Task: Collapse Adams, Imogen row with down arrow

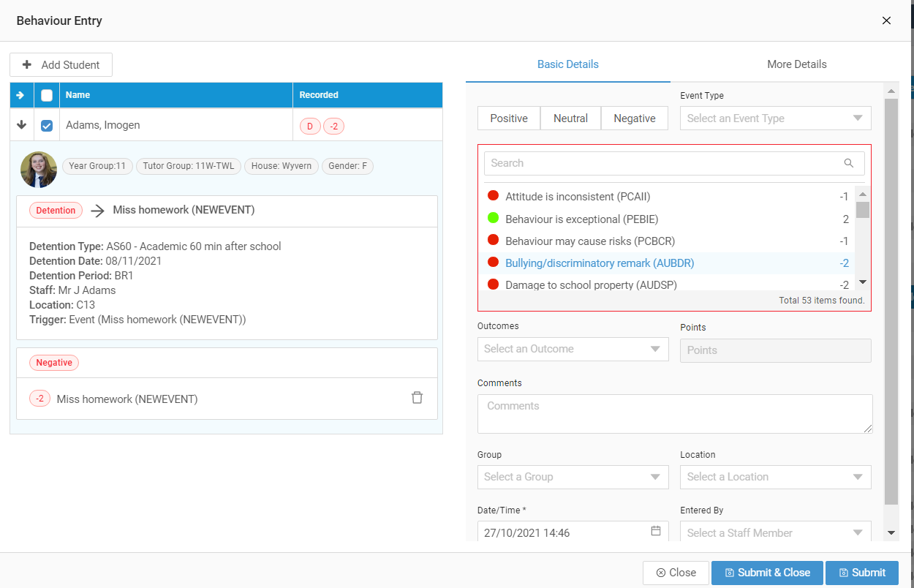Action: pyautogui.click(x=21, y=125)
